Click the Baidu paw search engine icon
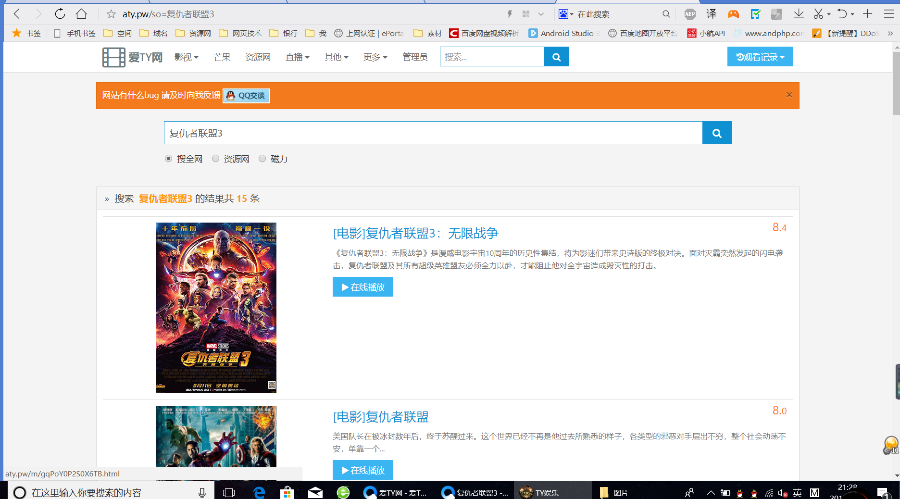Viewport: 900px width, 499px height. (x=563, y=14)
